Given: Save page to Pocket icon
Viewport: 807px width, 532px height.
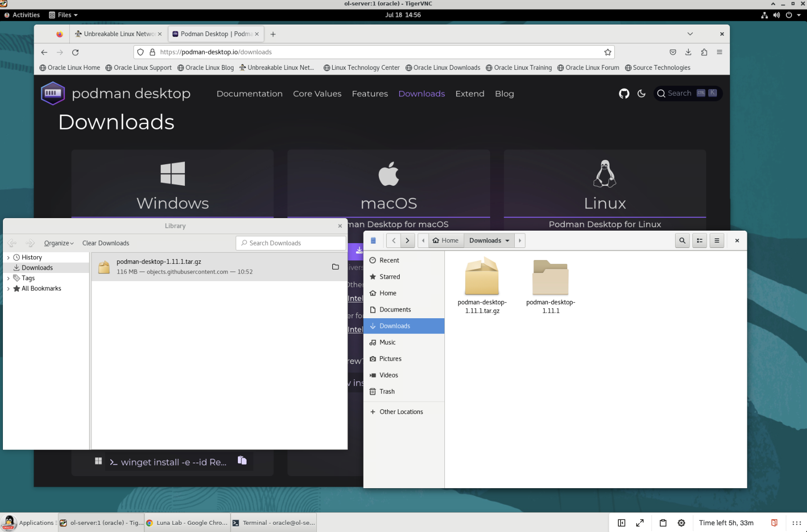Looking at the screenshot, I should pos(673,52).
